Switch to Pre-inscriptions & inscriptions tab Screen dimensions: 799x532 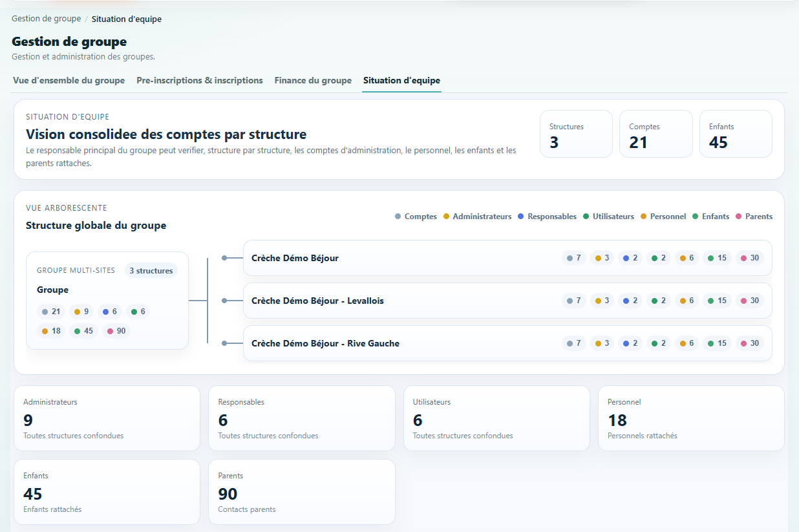199,81
